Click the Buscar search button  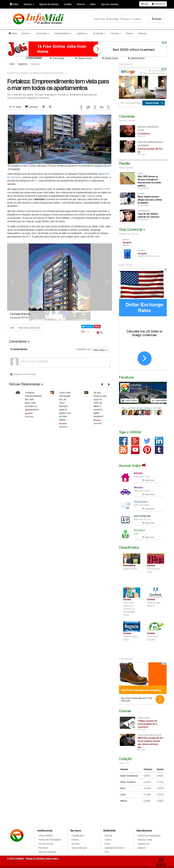pos(156,19)
